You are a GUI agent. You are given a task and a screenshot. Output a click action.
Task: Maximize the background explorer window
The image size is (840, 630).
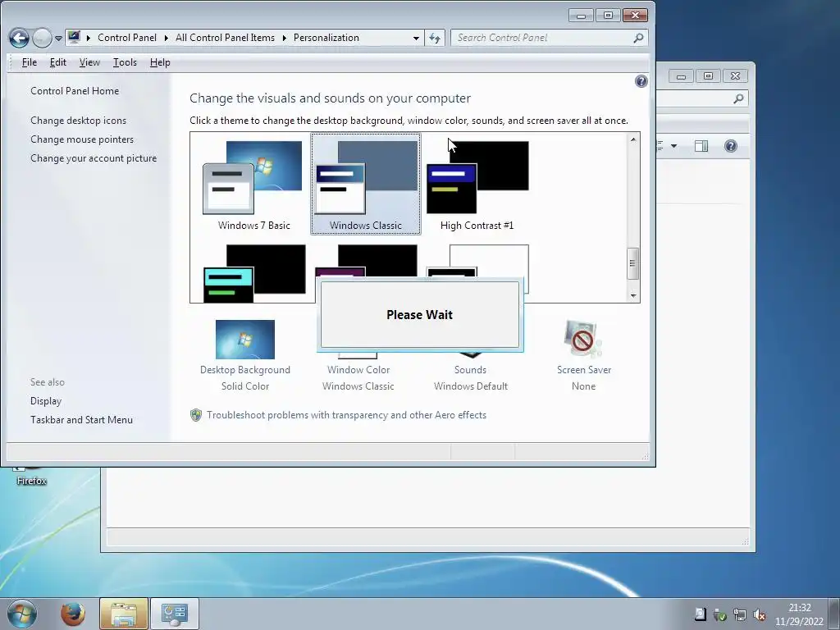[x=708, y=76]
